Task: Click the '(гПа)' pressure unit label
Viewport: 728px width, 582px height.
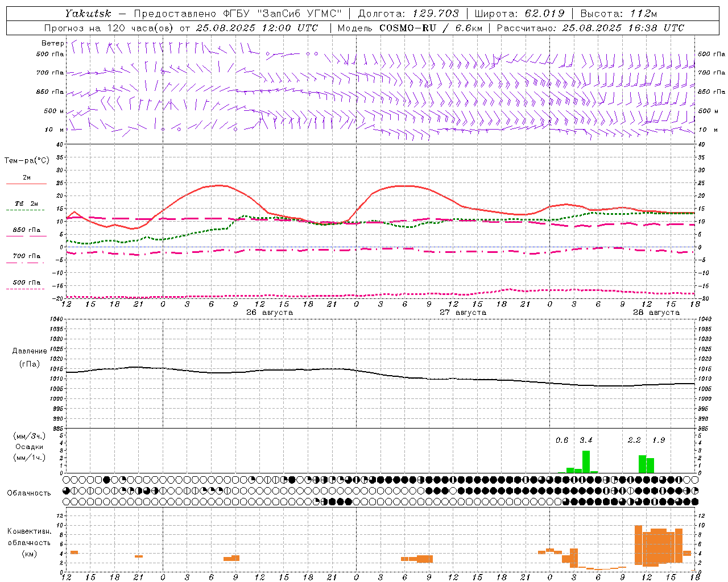Action: pos(30,364)
